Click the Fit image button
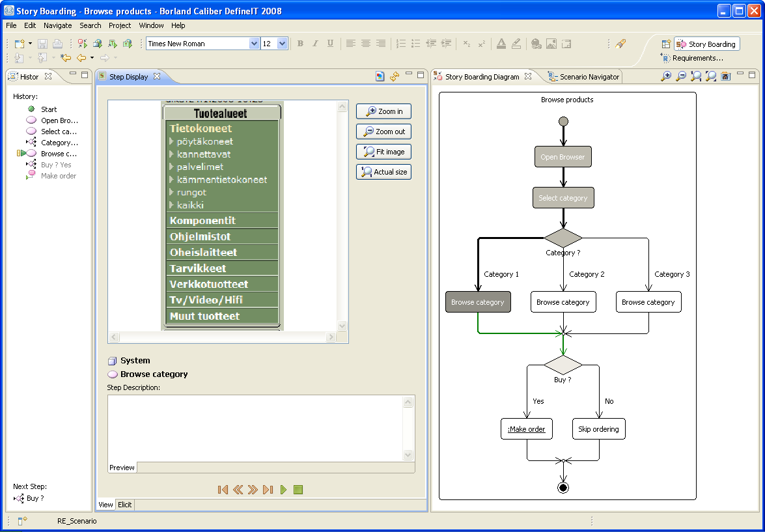This screenshot has height=532, width=765. 383,152
